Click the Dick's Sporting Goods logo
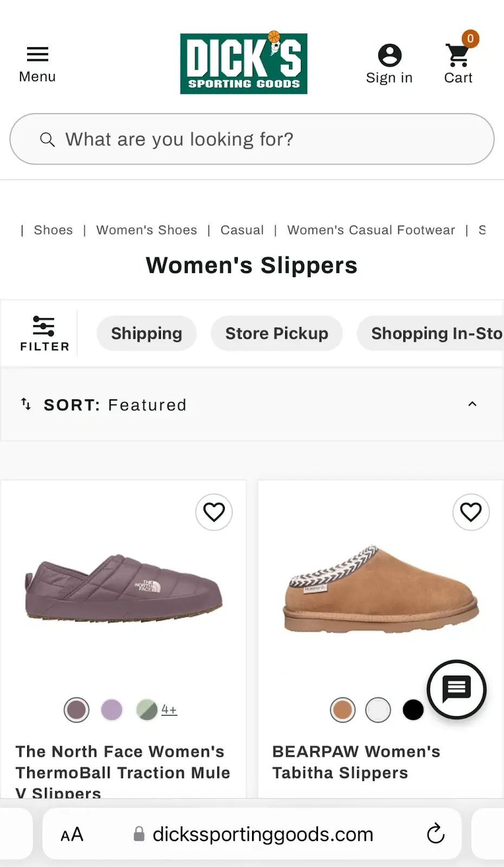Image resolution: width=504 pixels, height=867 pixels. tap(244, 63)
